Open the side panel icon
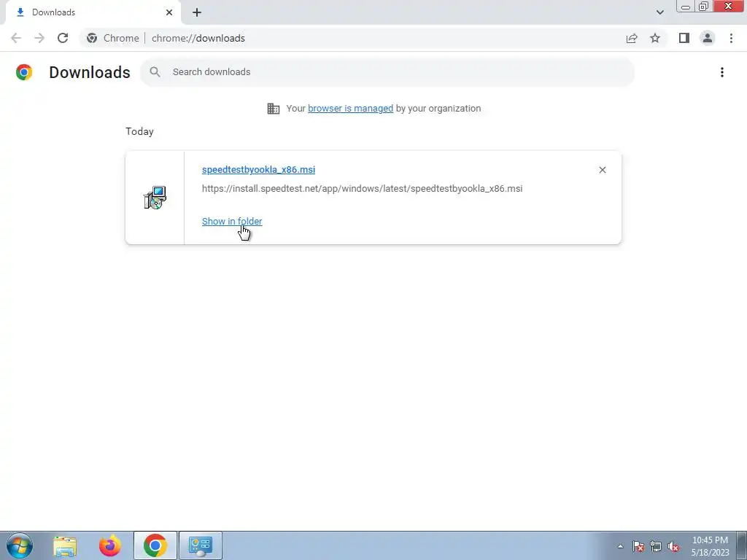 point(684,38)
